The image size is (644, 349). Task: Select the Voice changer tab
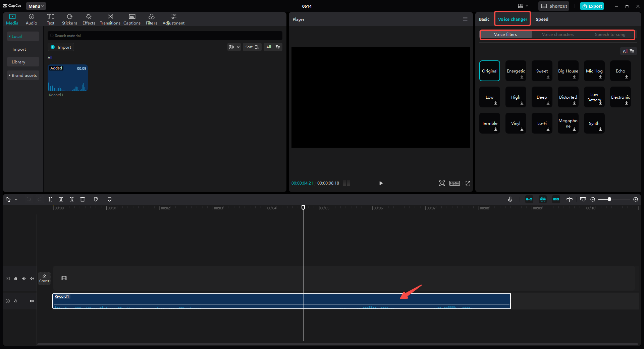click(513, 19)
